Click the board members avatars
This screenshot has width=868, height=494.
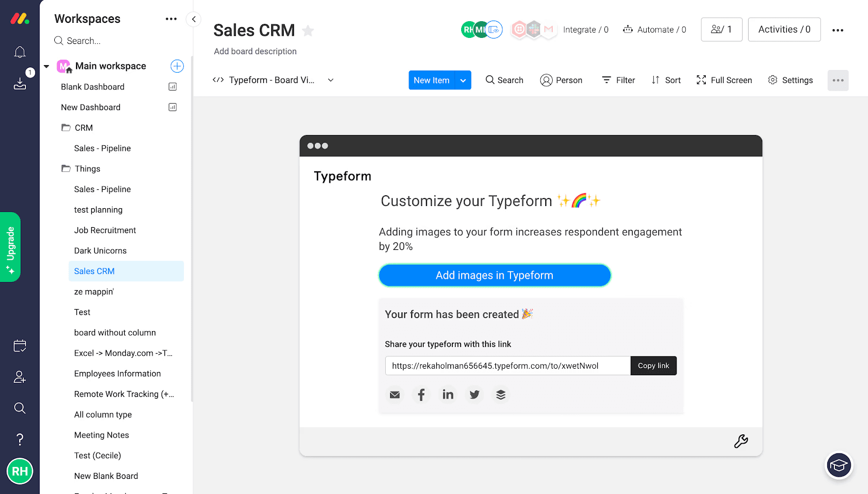click(x=482, y=29)
